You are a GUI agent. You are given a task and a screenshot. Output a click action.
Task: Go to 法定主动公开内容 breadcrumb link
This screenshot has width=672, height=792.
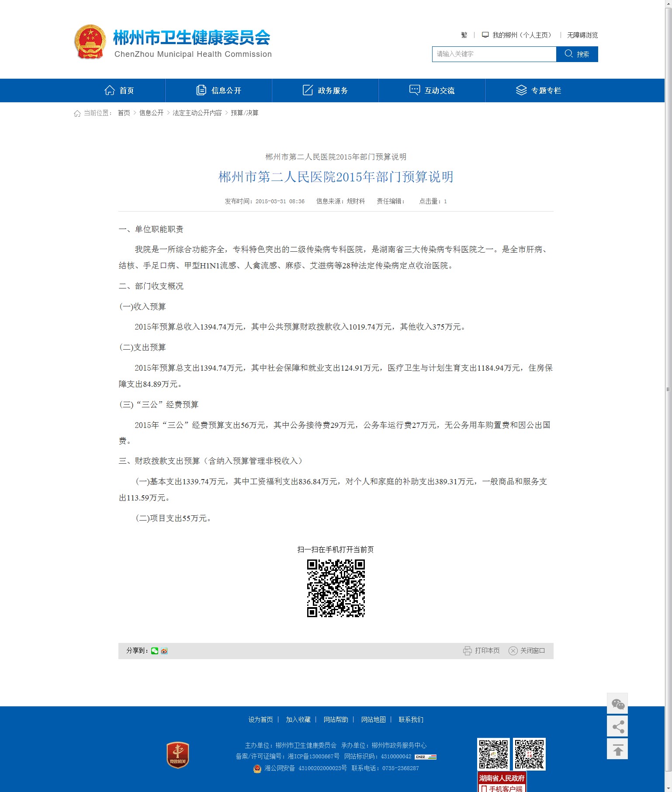(197, 113)
